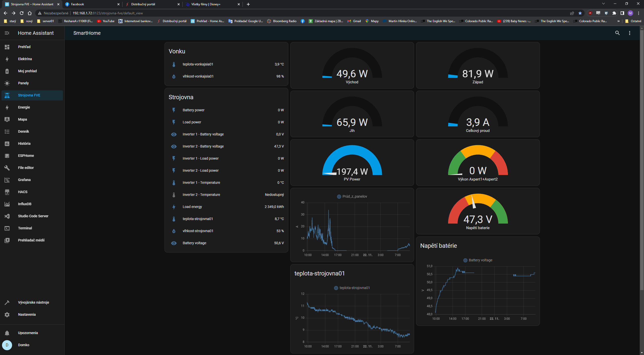
Task: Click the Load energy lightning icon
Action: (x=174, y=207)
